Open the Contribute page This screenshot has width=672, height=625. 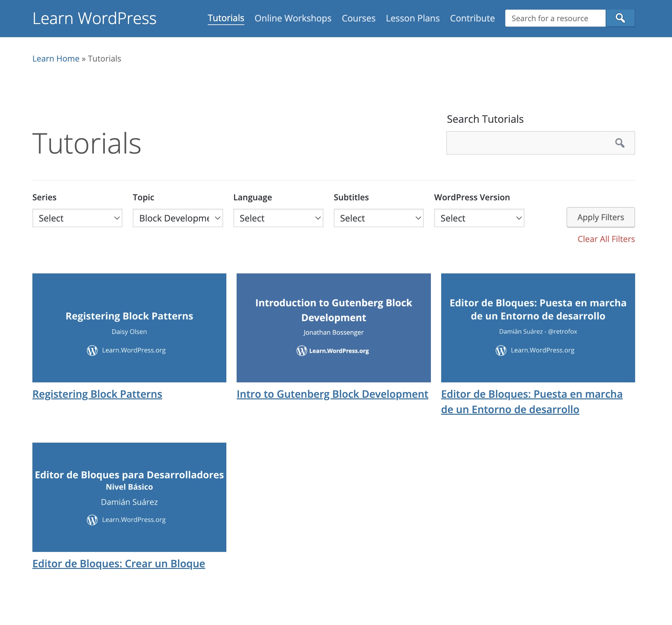[472, 18]
